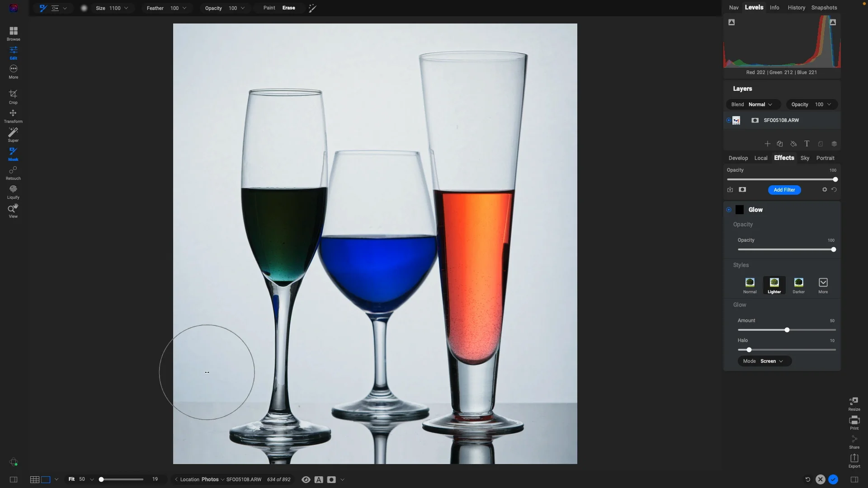Open the Glow Mode Screen dropdown

[x=764, y=361]
